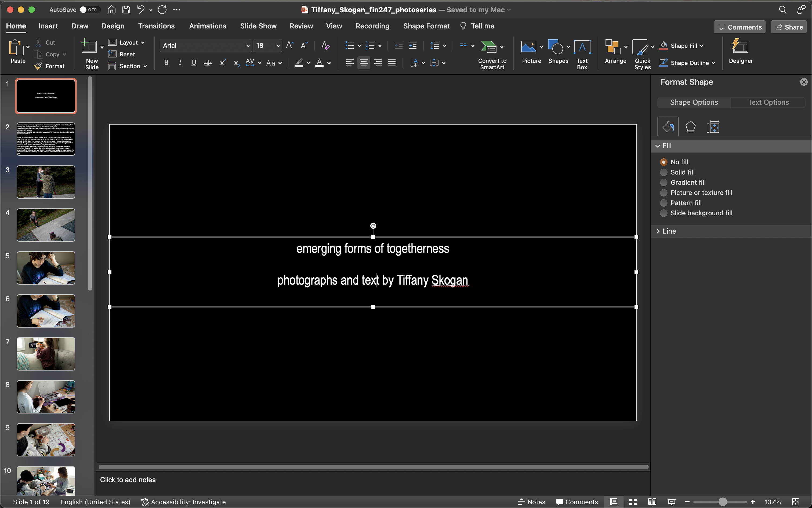The image size is (812, 508).
Task: Switch to Reading view icon
Action: click(652, 502)
